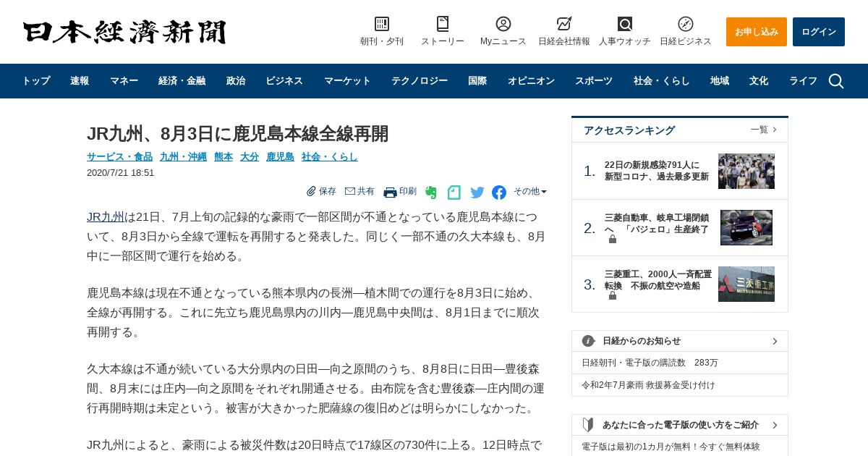Viewport: 868px width, 456px height.
Task: Click the article date 2020/7/21 18:51
Action: point(121,173)
